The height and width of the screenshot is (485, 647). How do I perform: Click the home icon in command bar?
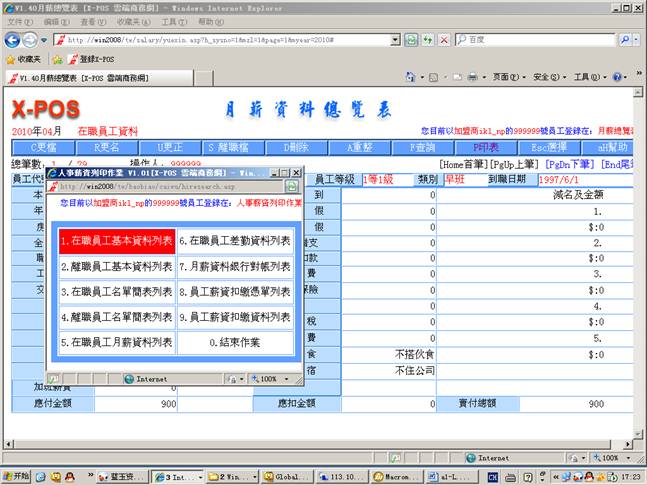click(x=411, y=77)
